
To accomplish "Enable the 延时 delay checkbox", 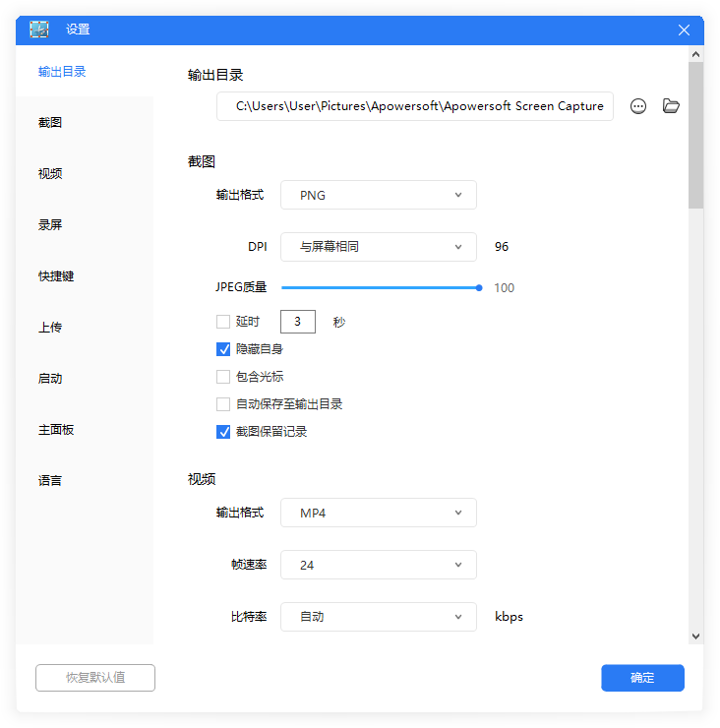I will click(x=223, y=322).
